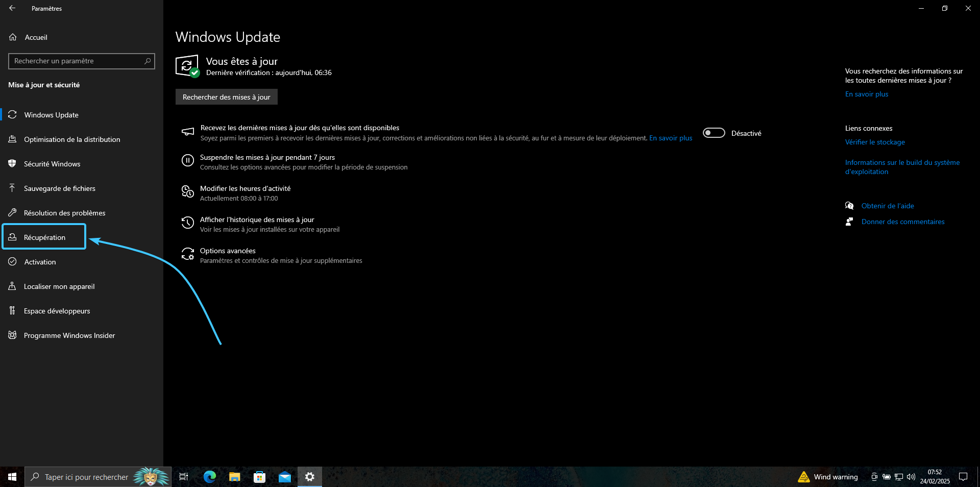Click En savoir plus under latest updates info
Screen dimensions: 980x487
point(867,94)
